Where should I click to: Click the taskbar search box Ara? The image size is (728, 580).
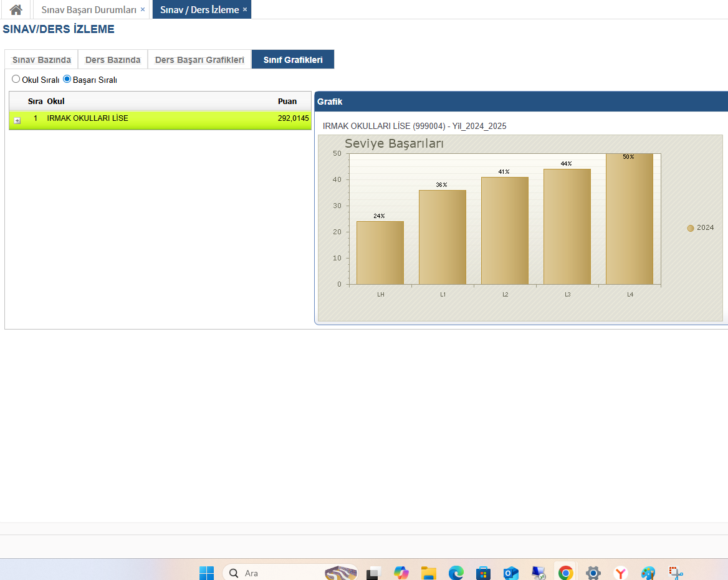(274, 573)
